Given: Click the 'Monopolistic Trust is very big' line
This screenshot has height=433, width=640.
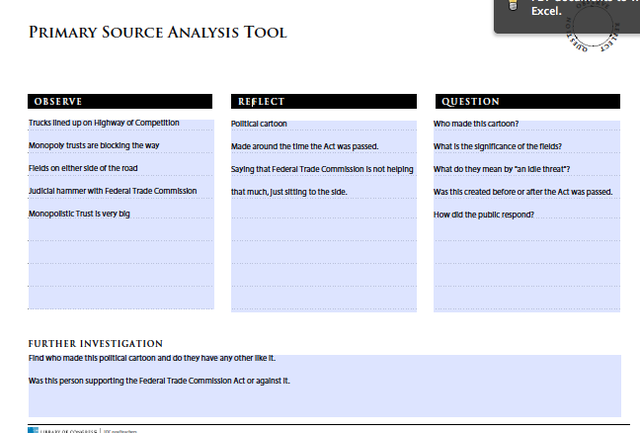Looking at the screenshot, I should coord(79,214).
